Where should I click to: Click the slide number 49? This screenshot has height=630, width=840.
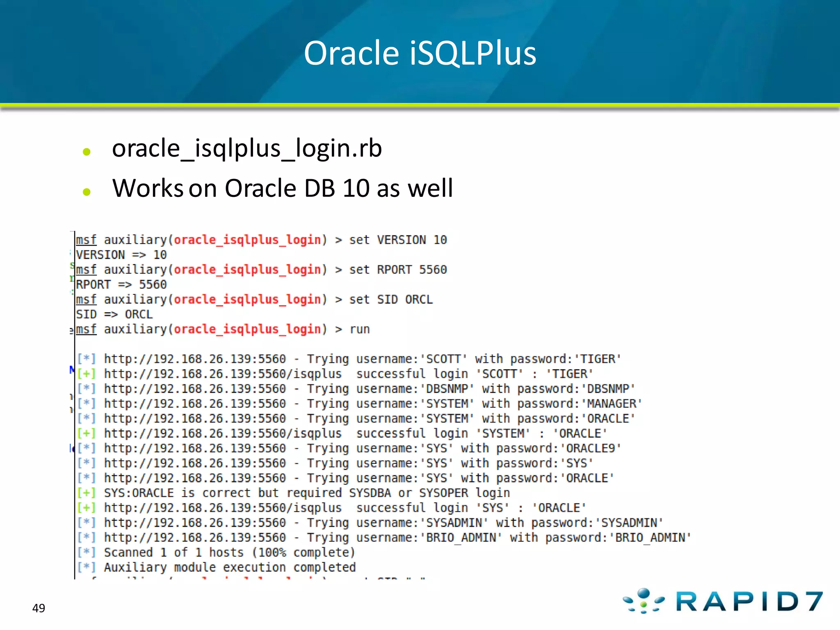[x=39, y=608]
